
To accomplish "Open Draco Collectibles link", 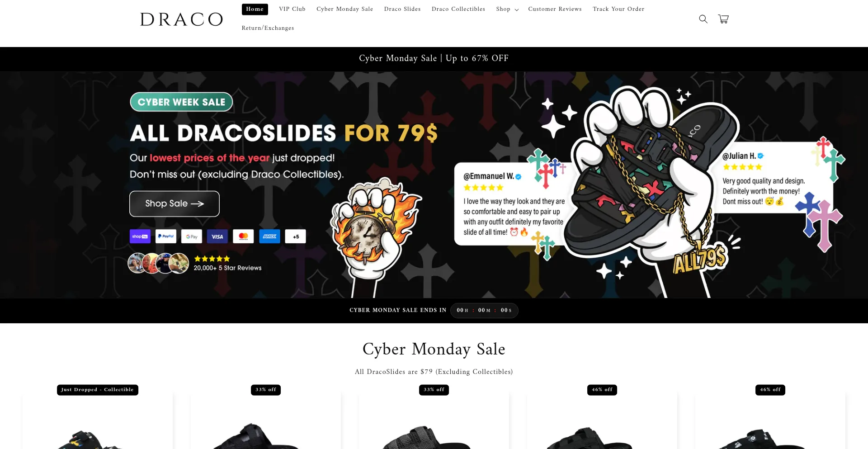I will [458, 9].
